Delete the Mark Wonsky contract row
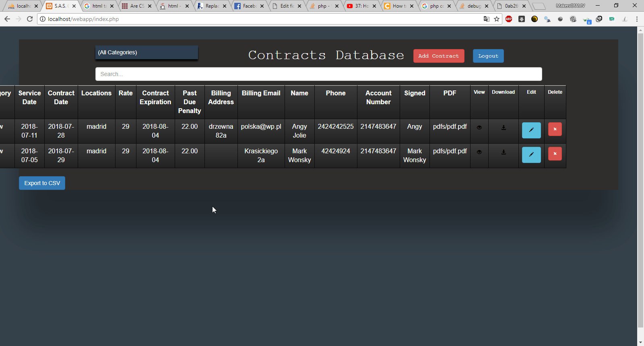Viewport: 644px width, 346px height. coord(555,154)
